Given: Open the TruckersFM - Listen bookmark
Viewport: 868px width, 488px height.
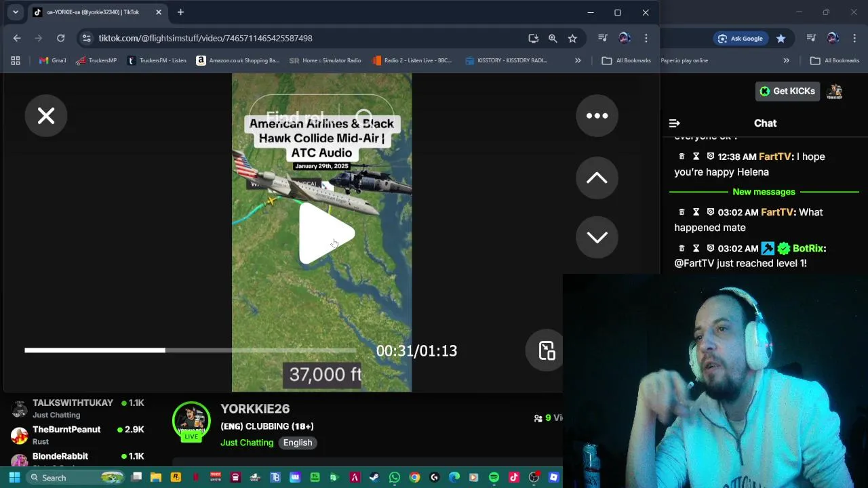Looking at the screenshot, I should click(x=157, y=60).
